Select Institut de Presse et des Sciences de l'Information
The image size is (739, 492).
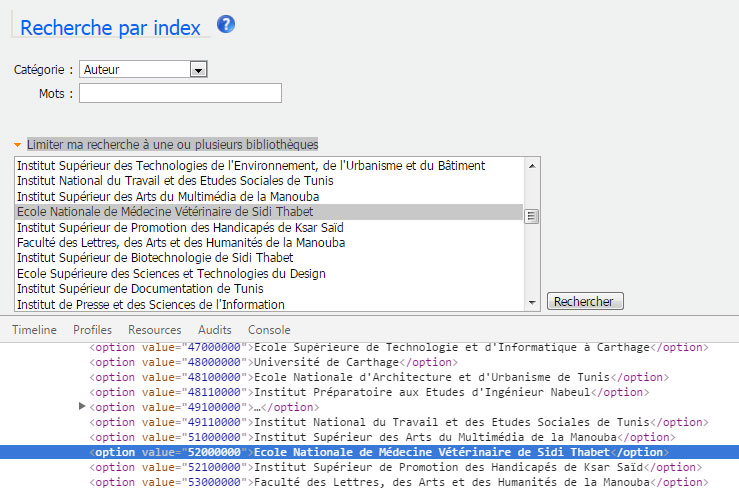269,304
